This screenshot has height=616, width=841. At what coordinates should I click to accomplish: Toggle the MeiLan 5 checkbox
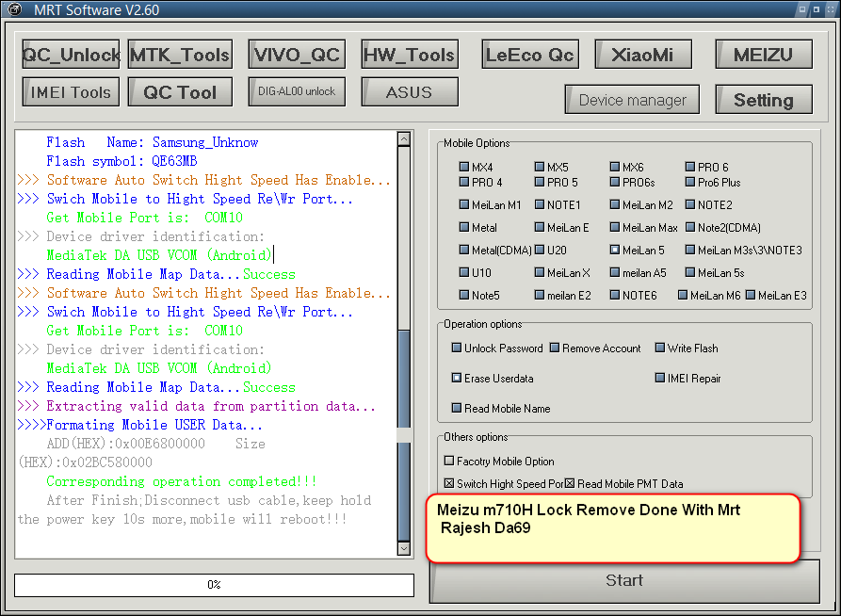(615, 250)
